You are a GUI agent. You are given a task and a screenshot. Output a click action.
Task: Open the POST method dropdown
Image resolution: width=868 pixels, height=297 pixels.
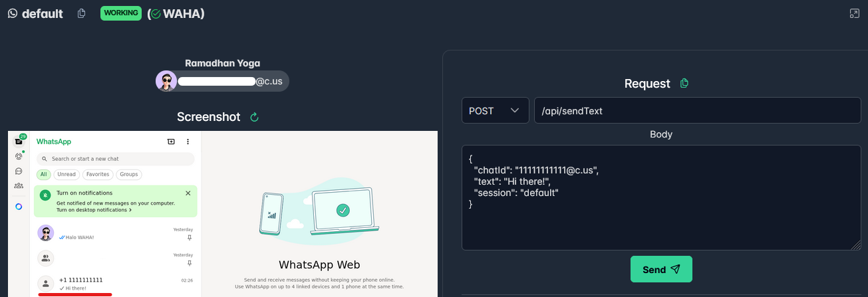click(496, 110)
